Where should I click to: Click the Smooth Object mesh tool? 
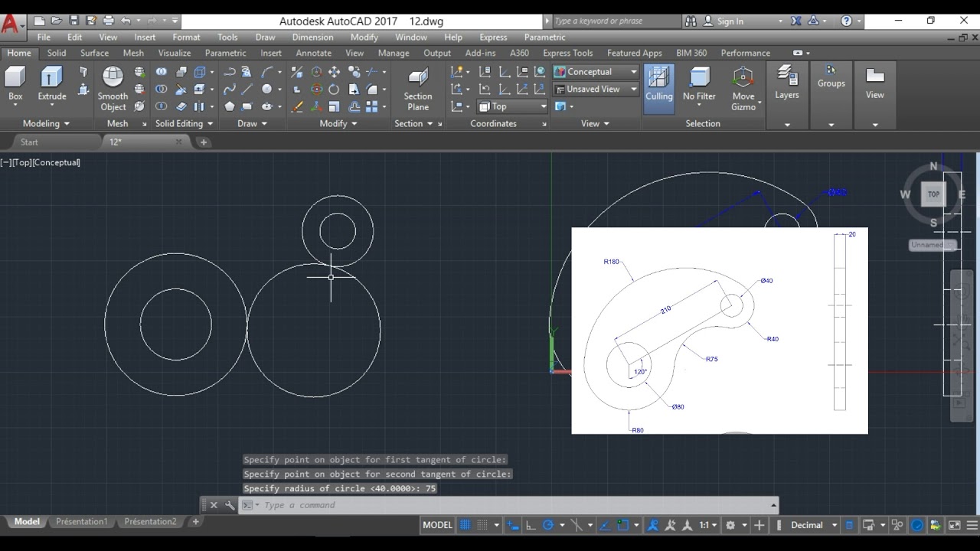[x=113, y=77]
